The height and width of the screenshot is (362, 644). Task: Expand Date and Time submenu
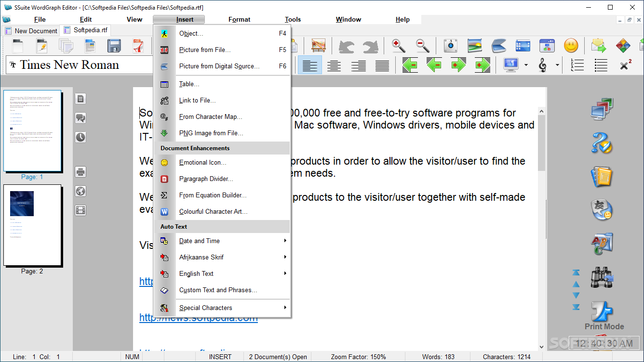point(222,241)
